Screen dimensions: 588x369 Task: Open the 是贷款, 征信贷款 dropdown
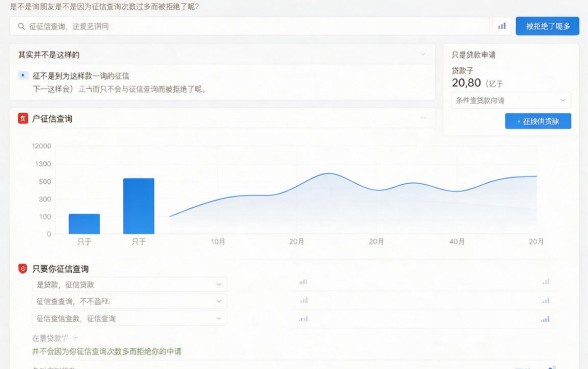pyautogui.click(x=129, y=285)
